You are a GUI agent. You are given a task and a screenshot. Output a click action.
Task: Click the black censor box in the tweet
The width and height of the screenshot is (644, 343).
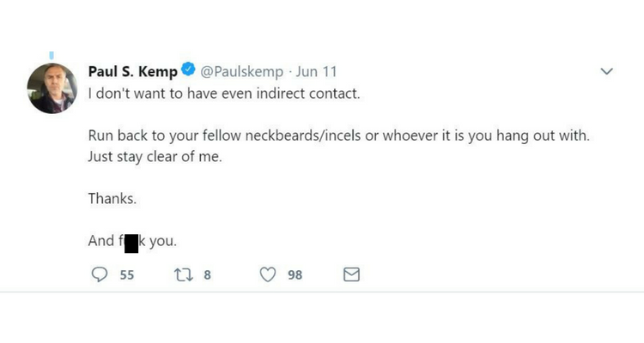click(131, 242)
